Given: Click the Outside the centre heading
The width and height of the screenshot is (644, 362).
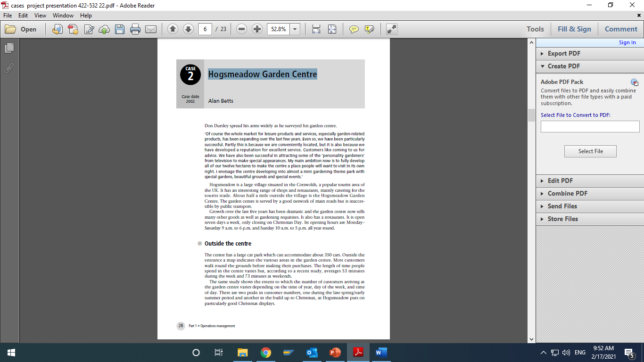Looking at the screenshot, I should click(x=228, y=244).
